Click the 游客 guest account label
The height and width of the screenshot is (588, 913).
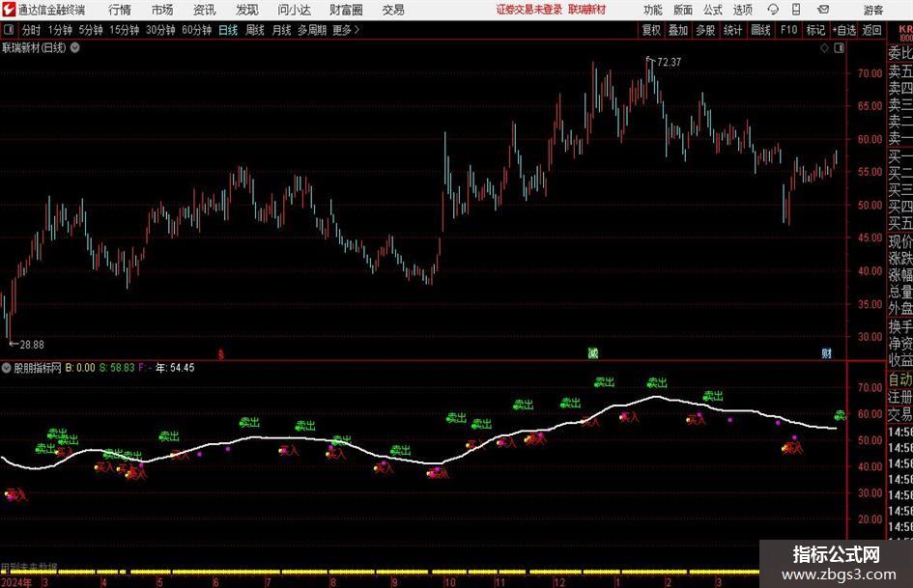872,10
